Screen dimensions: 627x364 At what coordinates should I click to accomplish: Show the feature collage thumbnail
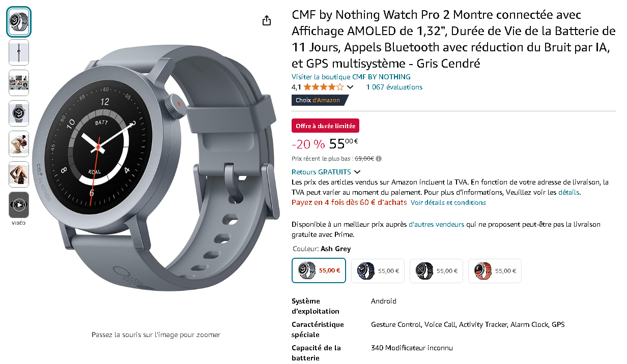point(19,83)
